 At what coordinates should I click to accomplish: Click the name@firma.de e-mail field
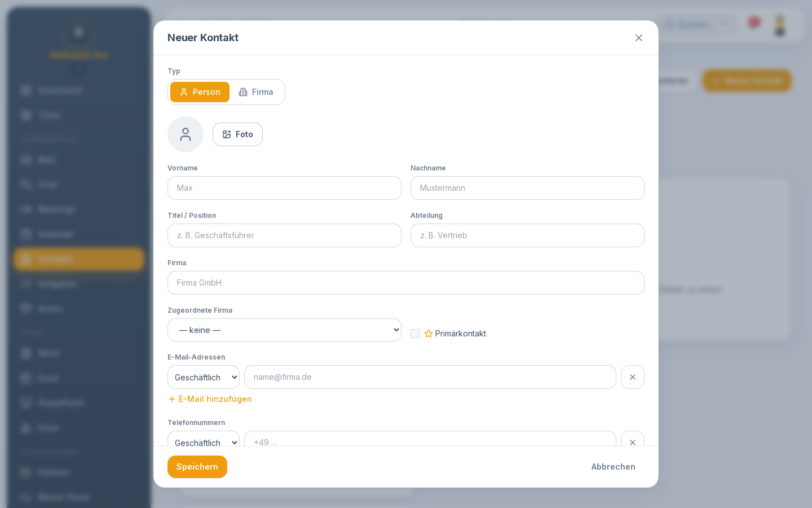430,377
